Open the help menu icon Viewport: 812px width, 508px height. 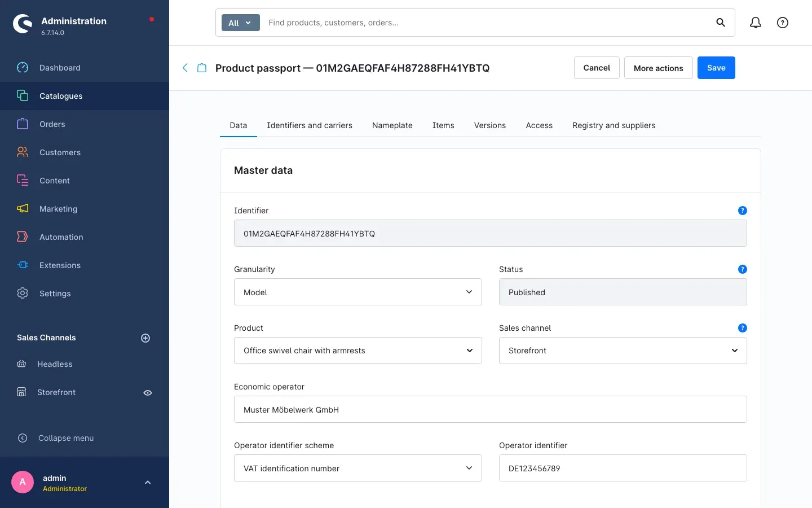[783, 23]
